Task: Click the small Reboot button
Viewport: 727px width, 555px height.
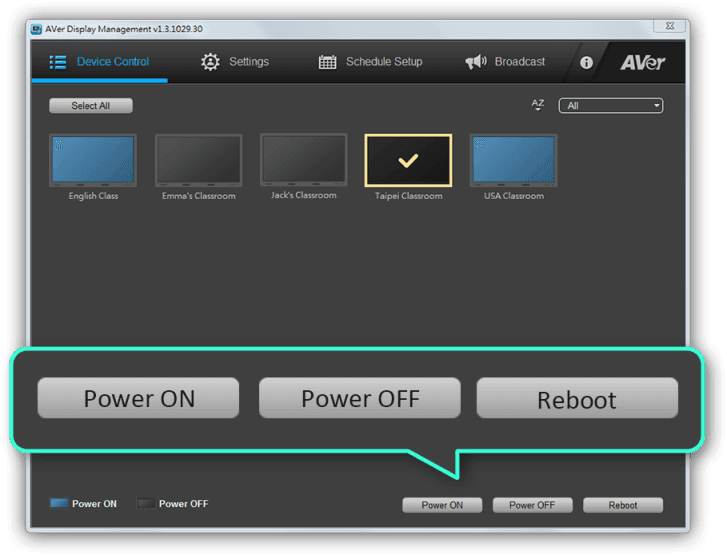Action: pos(623,505)
